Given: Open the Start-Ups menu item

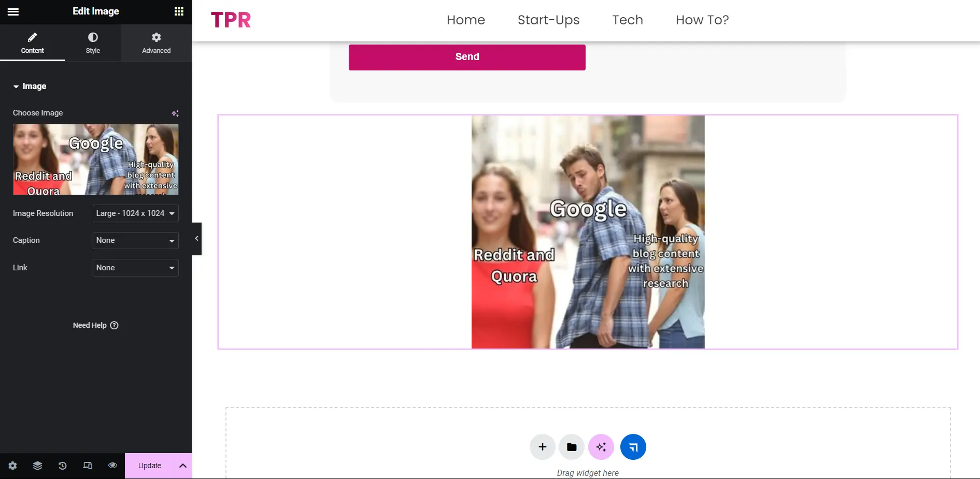Looking at the screenshot, I should tap(548, 20).
